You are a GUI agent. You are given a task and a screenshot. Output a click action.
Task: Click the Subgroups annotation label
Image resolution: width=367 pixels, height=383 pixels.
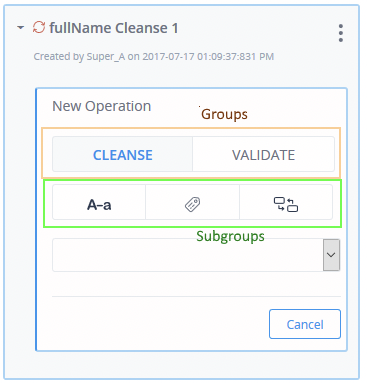click(230, 236)
